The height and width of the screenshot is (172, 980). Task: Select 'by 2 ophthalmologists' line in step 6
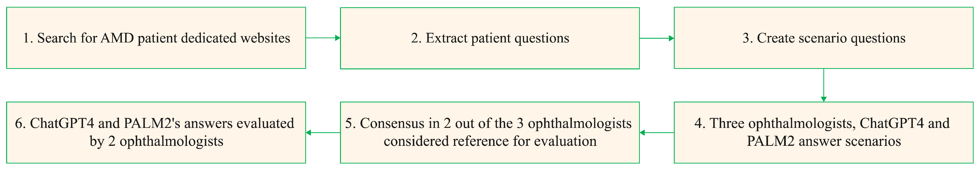pyautogui.click(x=156, y=141)
